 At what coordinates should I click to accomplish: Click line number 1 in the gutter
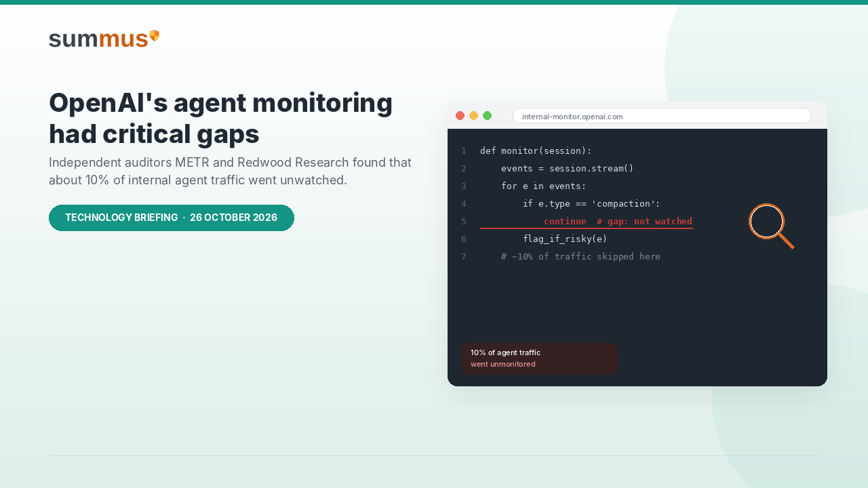(464, 151)
